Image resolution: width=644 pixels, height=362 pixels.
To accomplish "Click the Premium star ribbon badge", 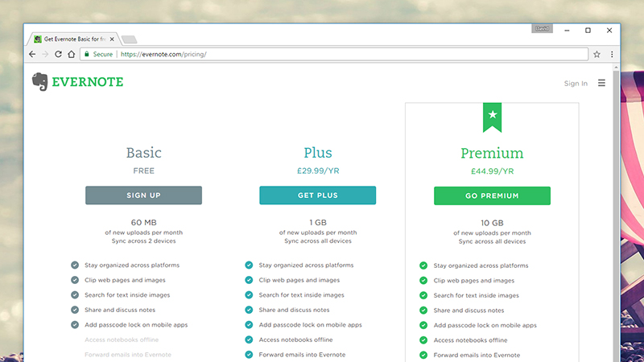I will pos(492,117).
